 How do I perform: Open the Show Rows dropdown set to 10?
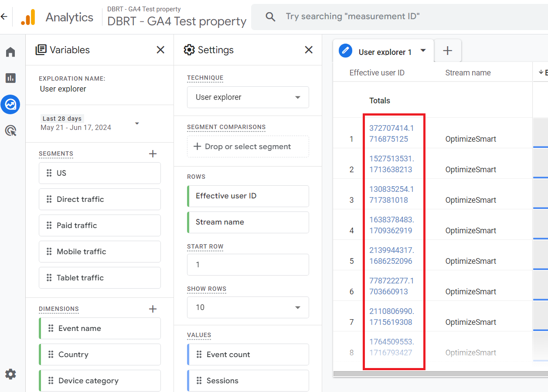(248, 307)
